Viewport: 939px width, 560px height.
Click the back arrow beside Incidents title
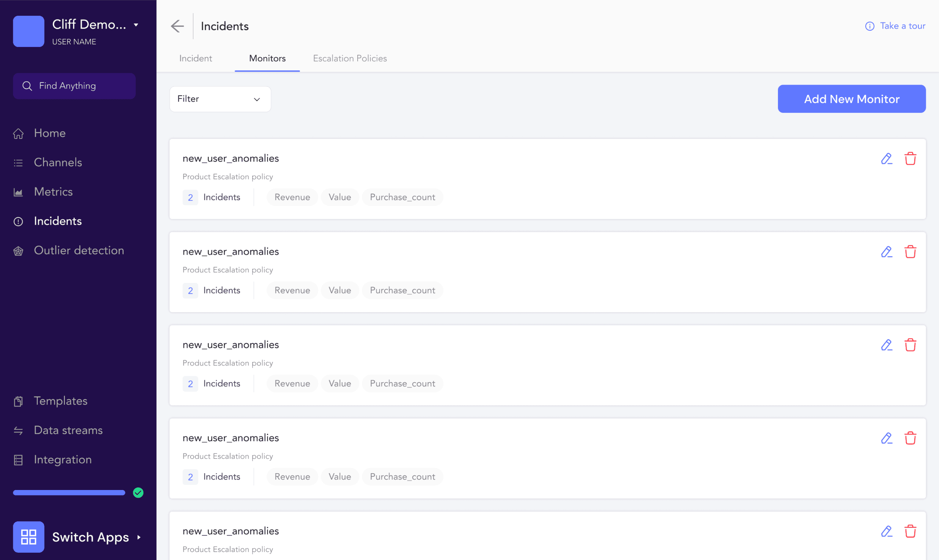[x=177, y=26]
